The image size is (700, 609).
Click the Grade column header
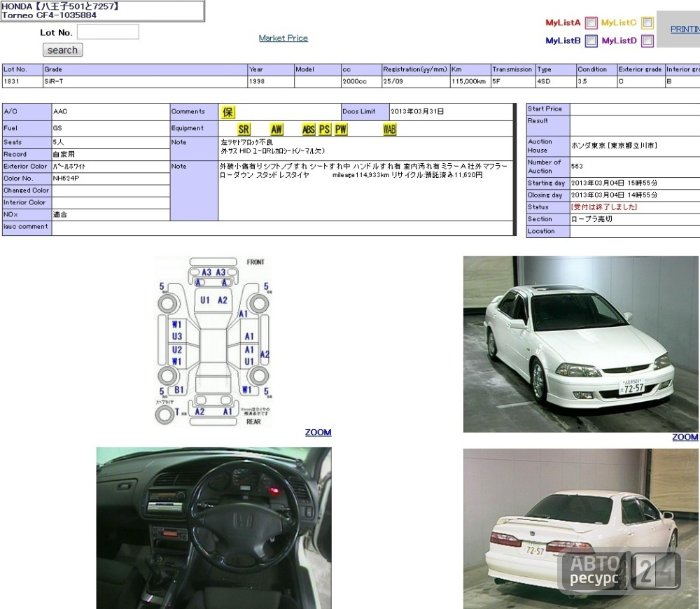tap(145, 70)
